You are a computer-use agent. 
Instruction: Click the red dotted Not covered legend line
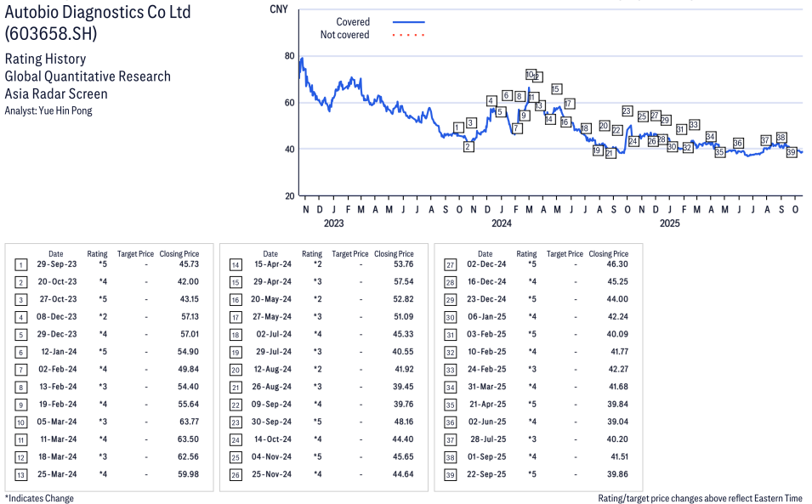point(408,35)
